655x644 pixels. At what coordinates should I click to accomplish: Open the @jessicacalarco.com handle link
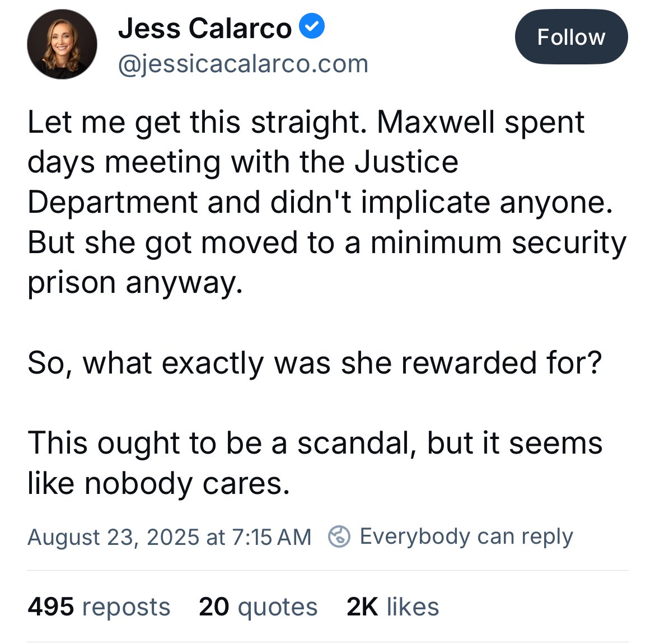[243, 64]
